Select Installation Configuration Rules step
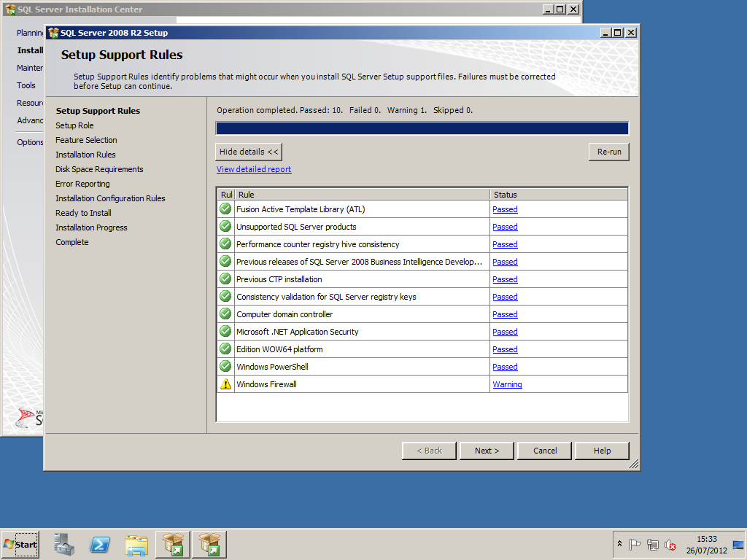 pyautogui.click(x=110, y=198)
